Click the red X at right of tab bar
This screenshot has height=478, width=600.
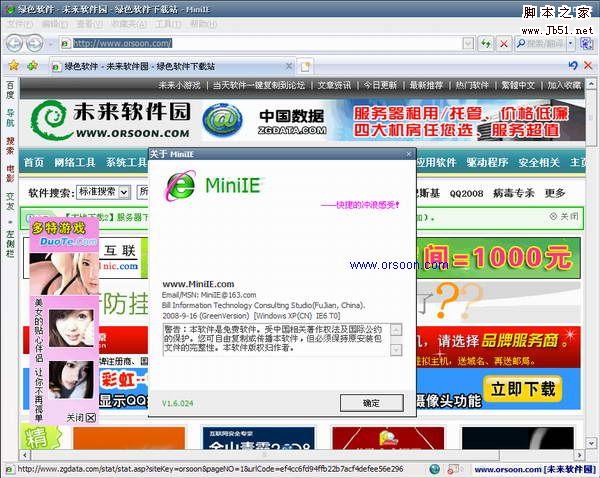coord(588,65)
